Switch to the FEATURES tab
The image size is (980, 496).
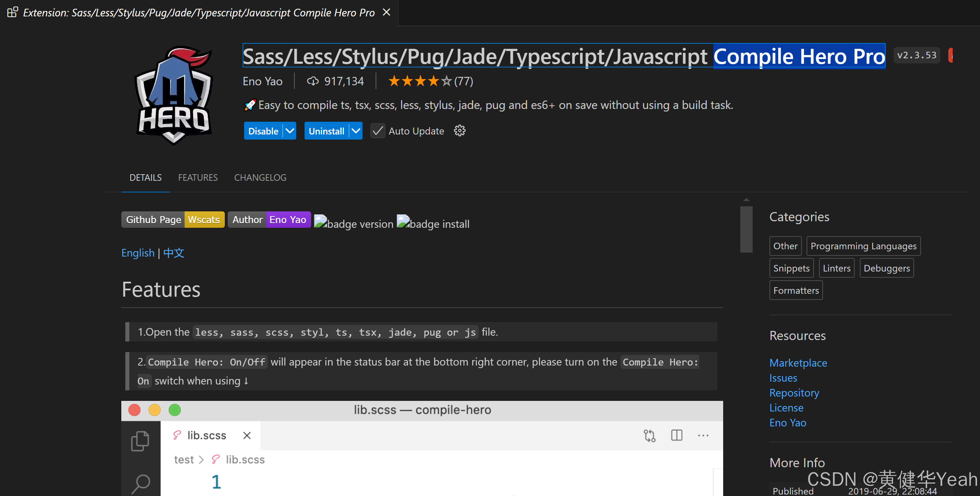point(198,177)
